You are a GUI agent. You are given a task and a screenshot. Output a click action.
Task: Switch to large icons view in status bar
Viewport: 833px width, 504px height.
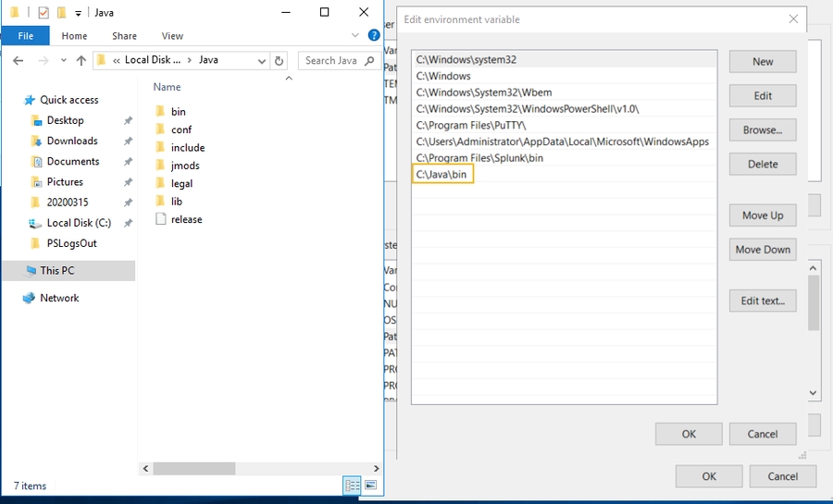pos(371,485)
